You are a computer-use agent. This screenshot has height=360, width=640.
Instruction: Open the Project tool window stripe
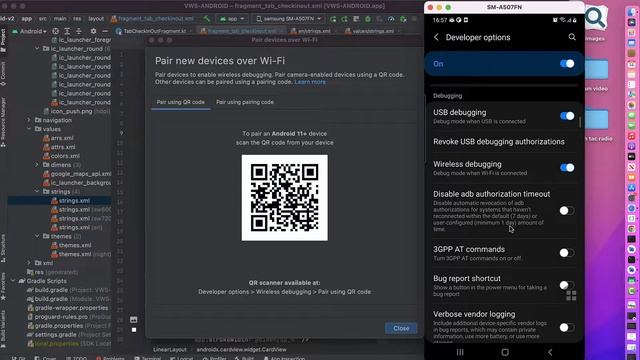(3, 40)
